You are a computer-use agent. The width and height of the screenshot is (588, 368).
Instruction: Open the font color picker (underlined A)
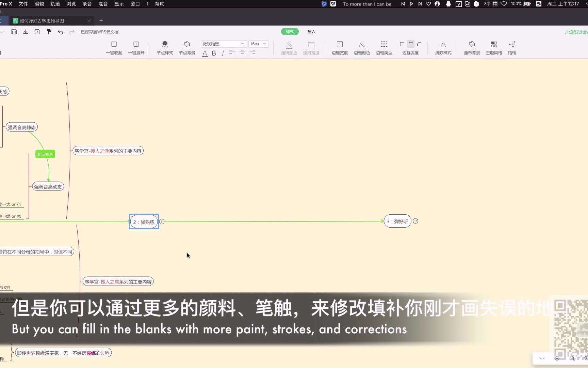[205, 53]
